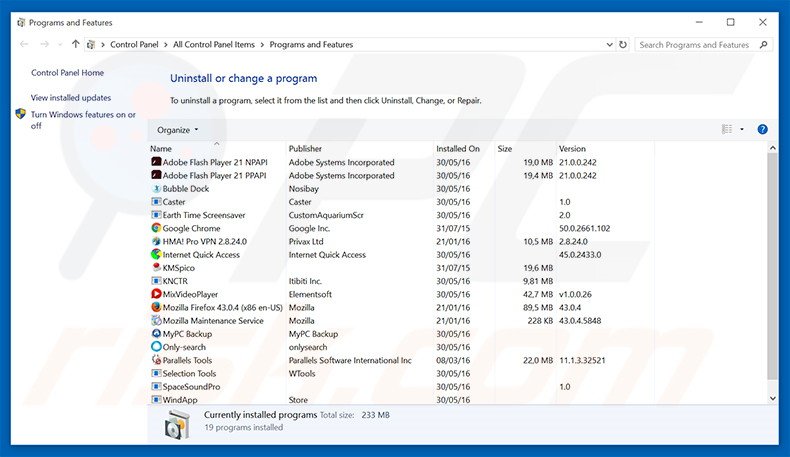
Task: Click version '11.1.3.32521' cell
Action: point(582,360)
